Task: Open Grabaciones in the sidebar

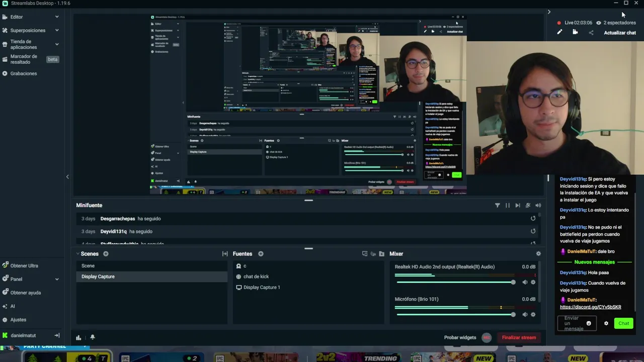Action: (x=24, y=73)
